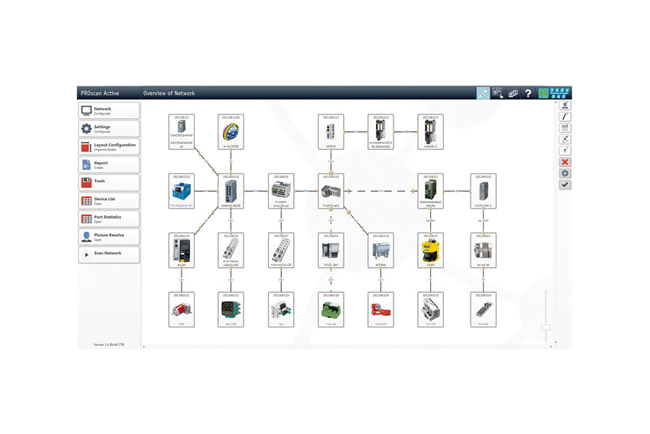
Task: Open the Device List
Action: pos(109,201)
